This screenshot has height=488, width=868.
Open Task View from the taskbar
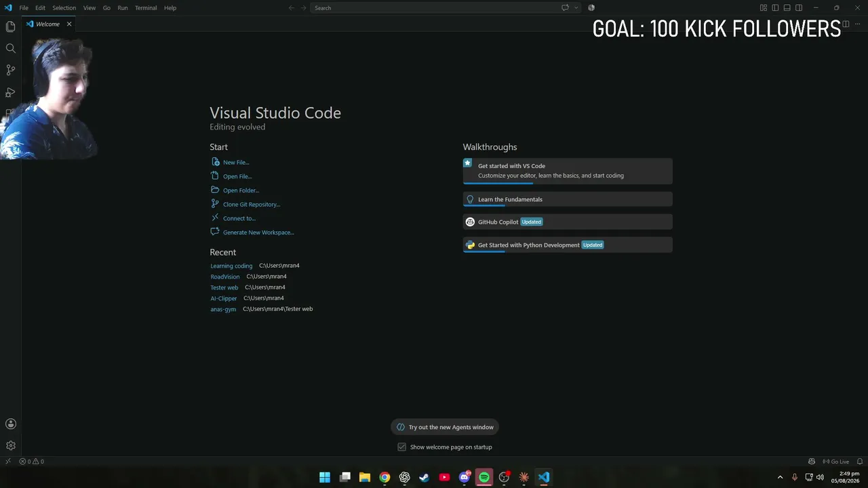(344, 477)
